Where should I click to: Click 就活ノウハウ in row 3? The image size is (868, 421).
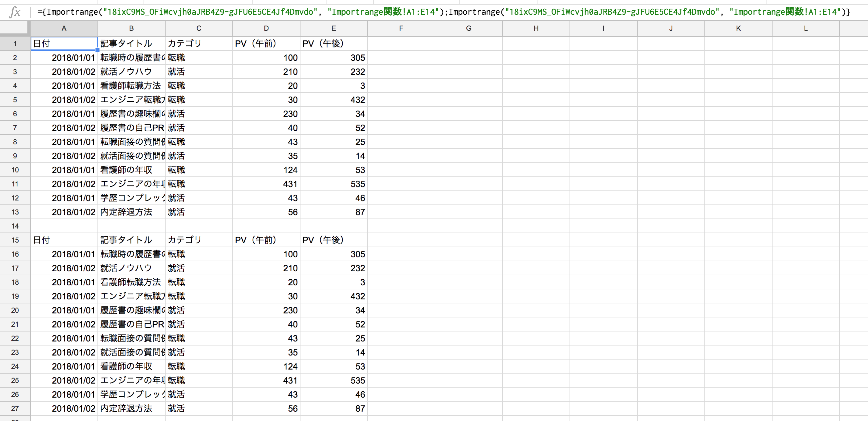click(132, 72)
